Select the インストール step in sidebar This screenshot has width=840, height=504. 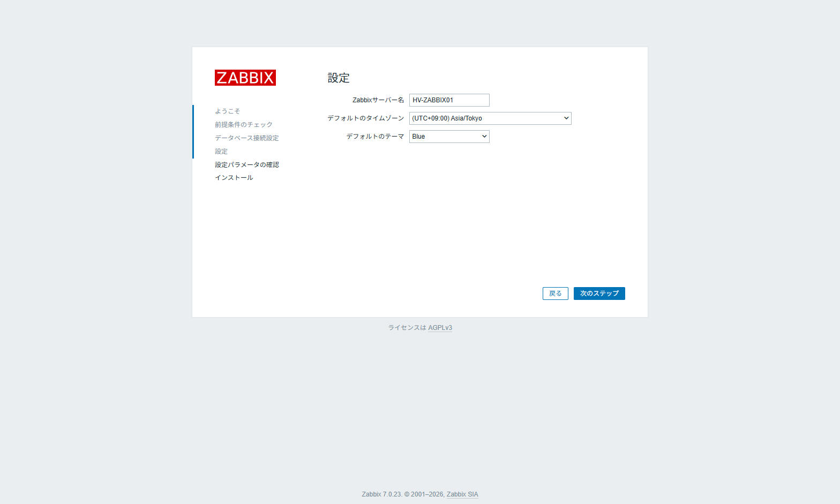(x=234, y=178)
